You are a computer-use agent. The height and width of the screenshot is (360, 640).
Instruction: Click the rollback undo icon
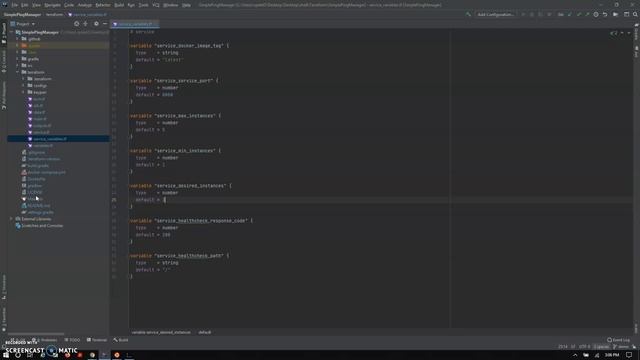click(605, 15)
